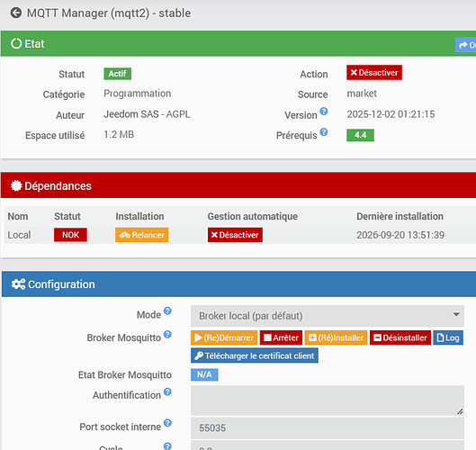The image size is (476, 450).
Task: Click the Actif status badge
Action: click(118, 74)
